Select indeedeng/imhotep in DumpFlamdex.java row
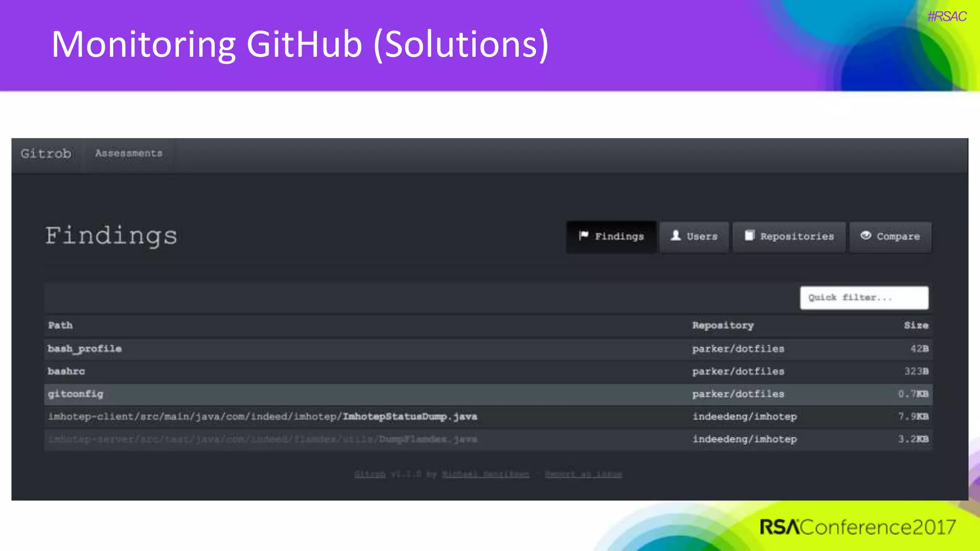980x551 pixels. click(x=745, y=439)
